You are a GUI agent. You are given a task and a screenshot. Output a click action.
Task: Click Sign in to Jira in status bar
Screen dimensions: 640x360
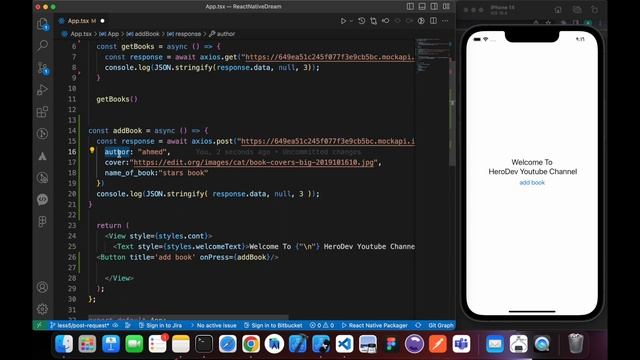(160, 325)
